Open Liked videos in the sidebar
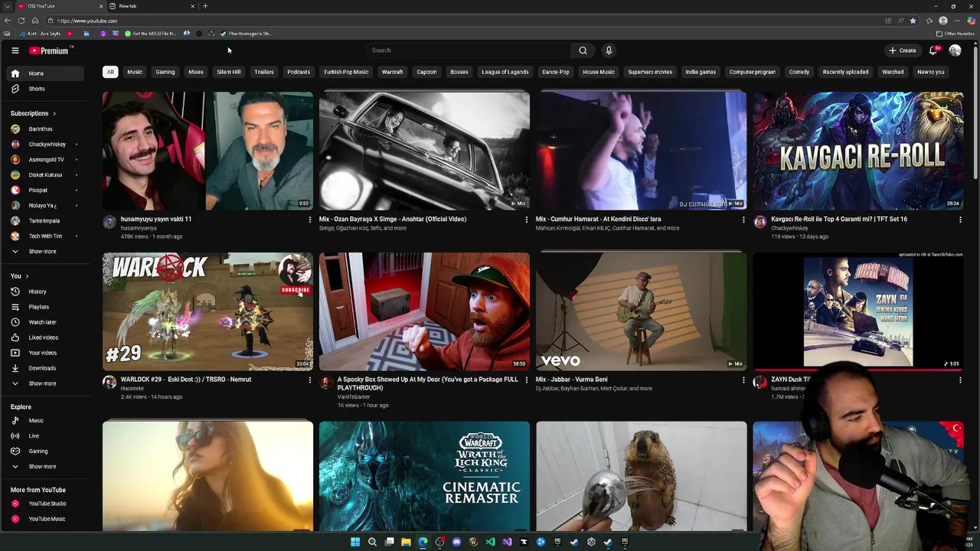 [x=46, y=337]
